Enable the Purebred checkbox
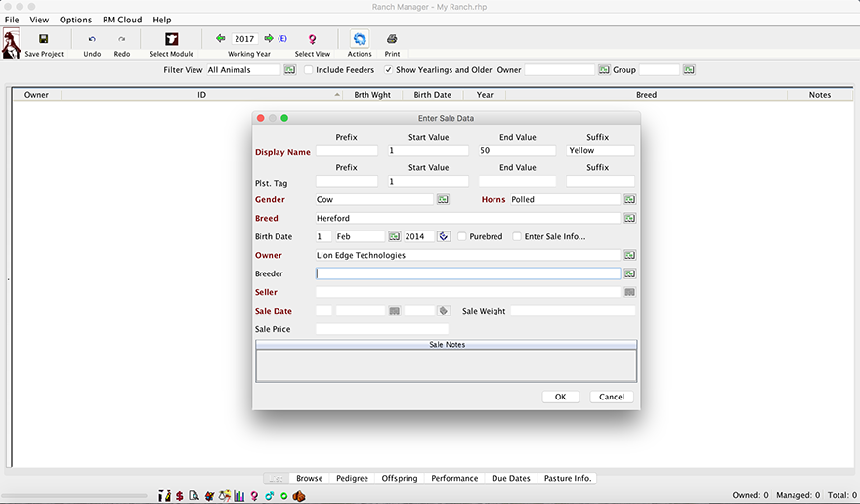The image size is (860, 504). click(462, 236)
